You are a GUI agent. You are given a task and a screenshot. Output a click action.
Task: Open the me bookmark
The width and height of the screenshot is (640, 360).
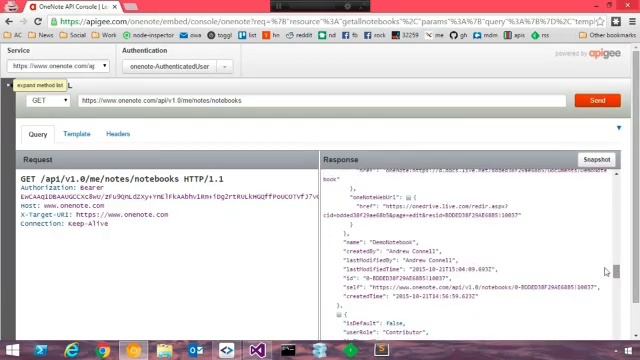point(434,36)
